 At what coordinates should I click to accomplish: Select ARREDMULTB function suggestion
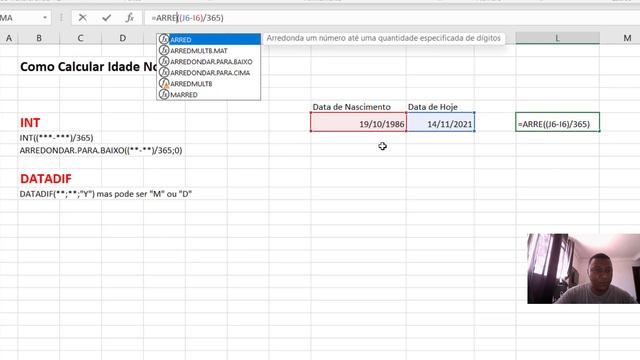pyautogui.click(x=209, y=84)
